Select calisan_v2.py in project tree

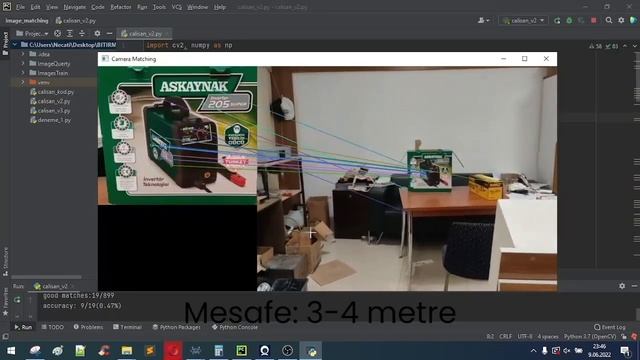click(x=50, y=101)
